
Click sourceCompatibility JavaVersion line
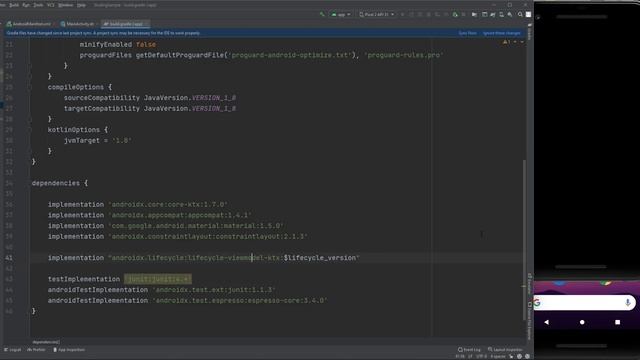(x=150, y=98)
